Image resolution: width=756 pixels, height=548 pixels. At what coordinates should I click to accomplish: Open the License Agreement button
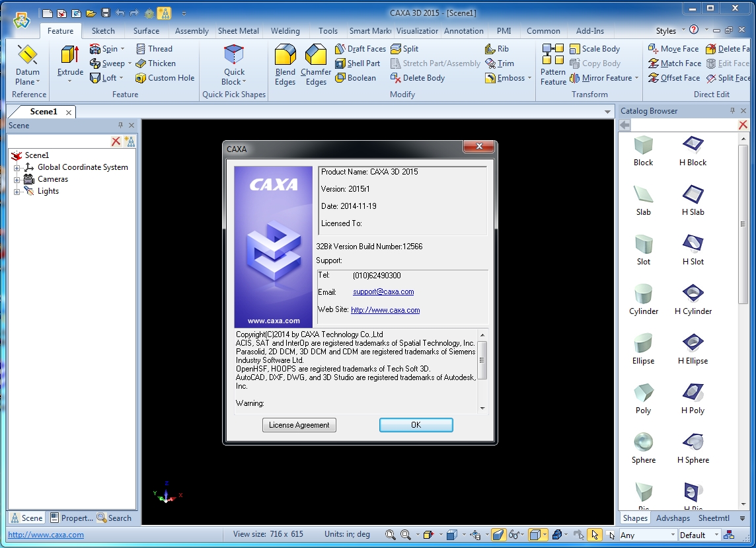[x=299, y=425]
